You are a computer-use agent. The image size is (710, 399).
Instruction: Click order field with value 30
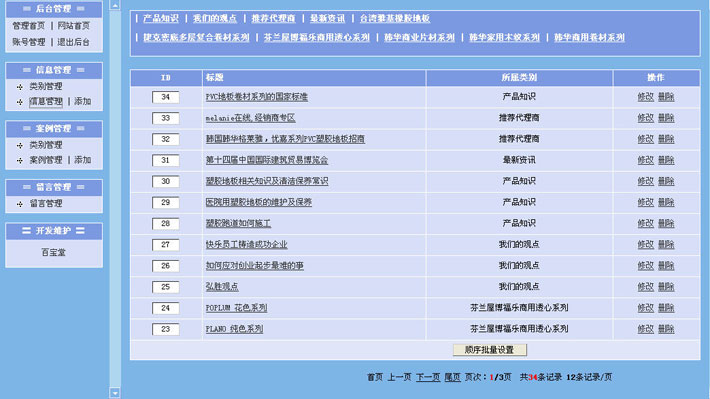(165, 182)
